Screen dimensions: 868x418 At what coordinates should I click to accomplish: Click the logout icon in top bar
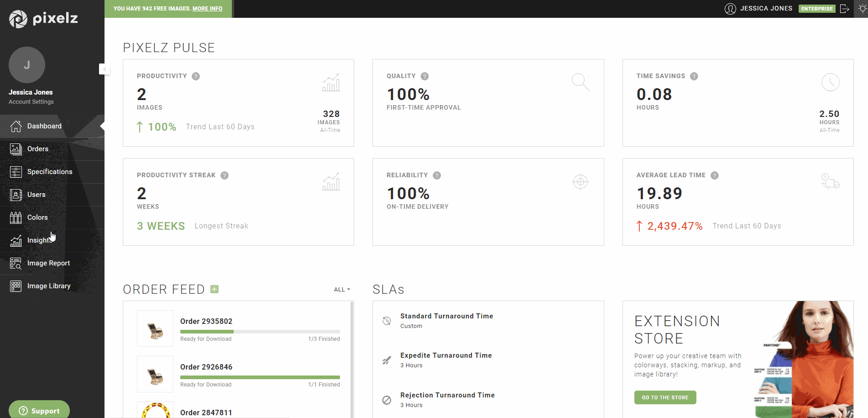coord(845,9)
